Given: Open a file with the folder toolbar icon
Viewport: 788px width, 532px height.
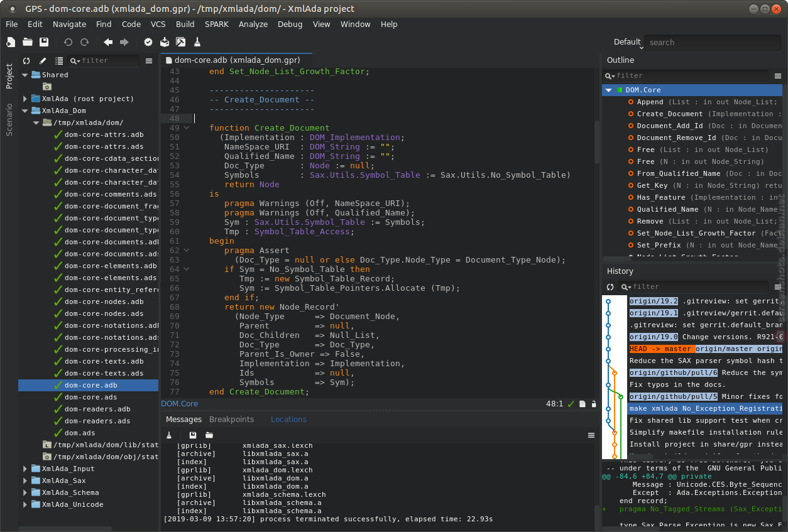Looking at the screenshot, I should click(x=28, y=42).
